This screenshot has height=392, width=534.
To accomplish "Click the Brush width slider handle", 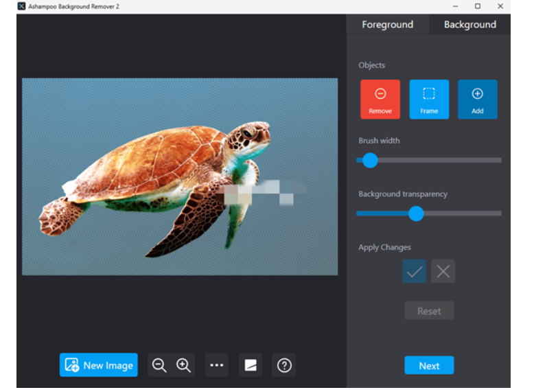I will [x=370, y=160].
